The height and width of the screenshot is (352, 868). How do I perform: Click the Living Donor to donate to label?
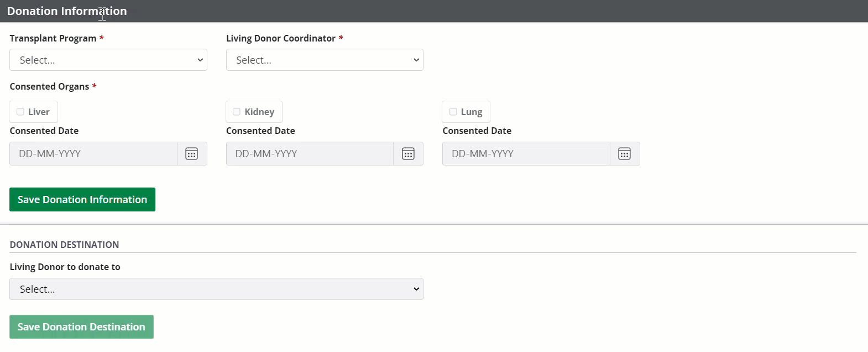pyautogui.click(x=65, y=267)
